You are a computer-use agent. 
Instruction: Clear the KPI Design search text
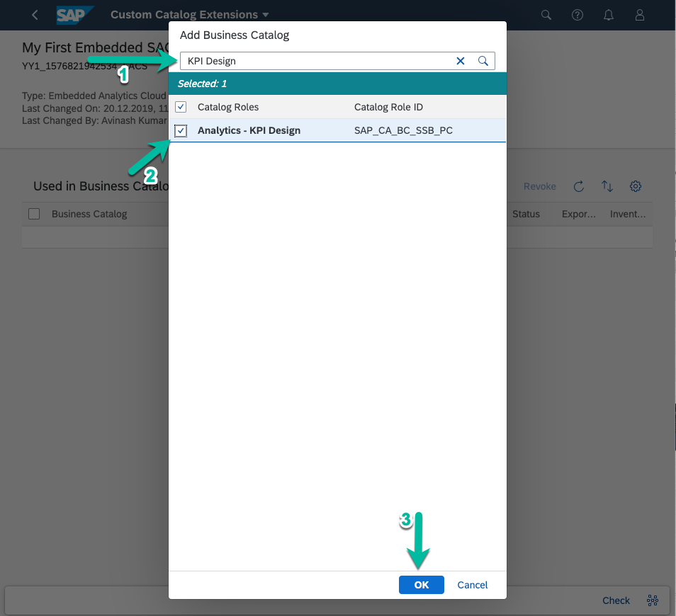point(461,61)
